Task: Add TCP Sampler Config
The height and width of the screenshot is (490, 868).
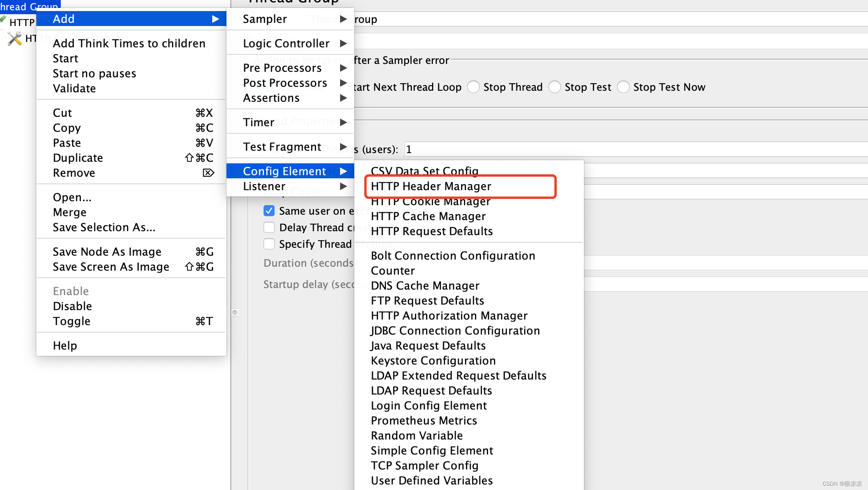Action: [x=469, y=466]
